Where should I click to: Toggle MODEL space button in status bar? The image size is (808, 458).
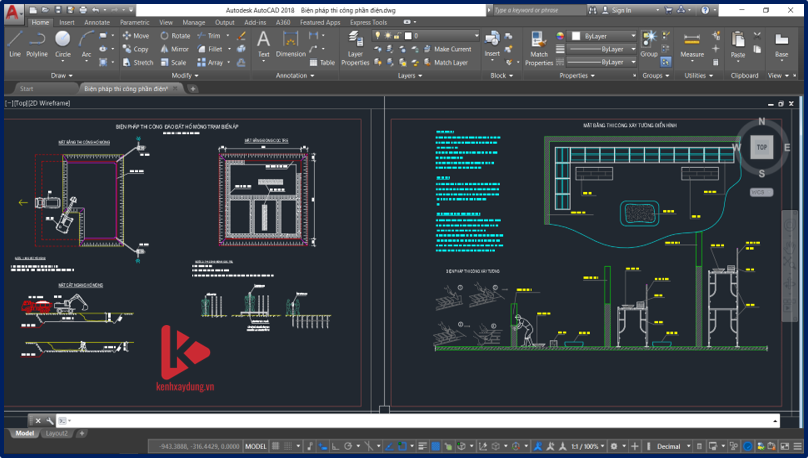tap(256, 446)
